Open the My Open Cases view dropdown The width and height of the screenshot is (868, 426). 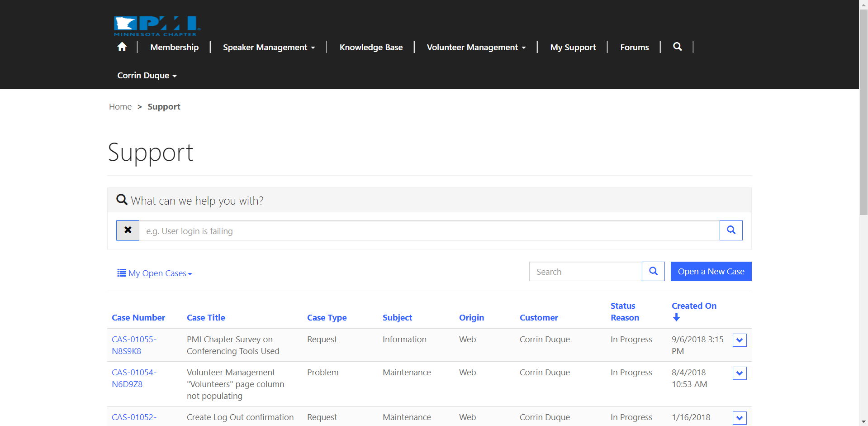155,273
